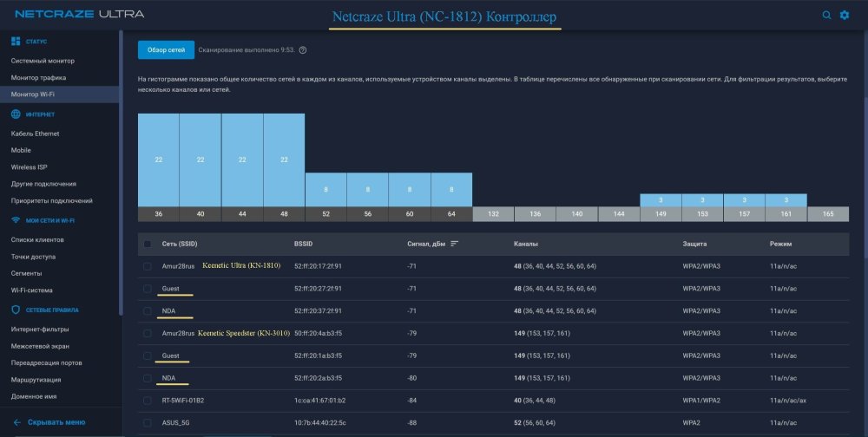Select channel 52 histogram bar
868x437 pixels.
coord(326,190)
